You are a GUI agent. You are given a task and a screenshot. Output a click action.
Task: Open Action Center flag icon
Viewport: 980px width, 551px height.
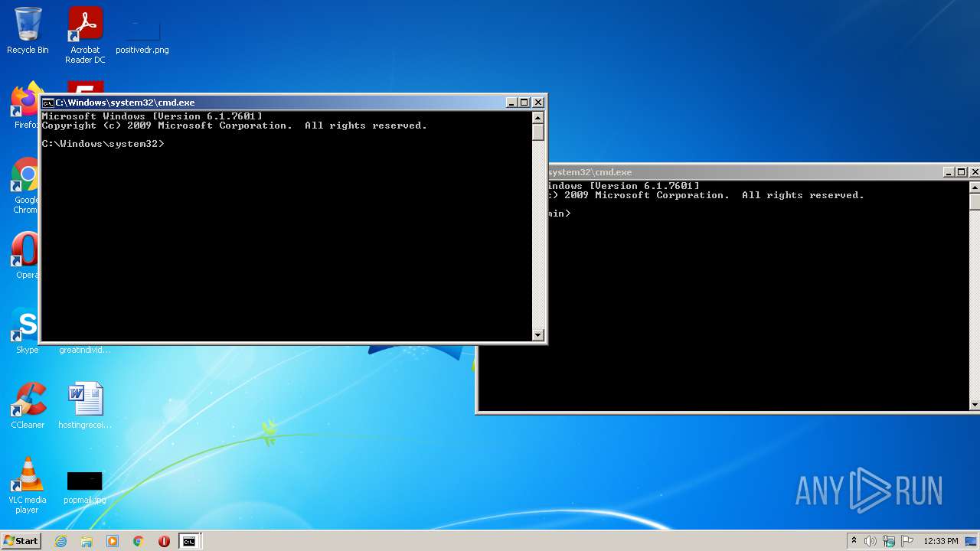click(907, 541)
